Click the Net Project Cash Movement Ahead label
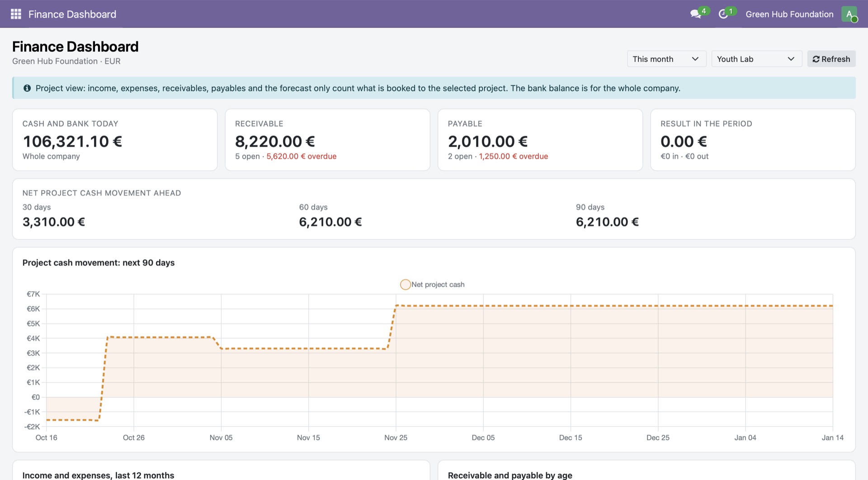Screen dimensions: 868x480 click(102, 193)
